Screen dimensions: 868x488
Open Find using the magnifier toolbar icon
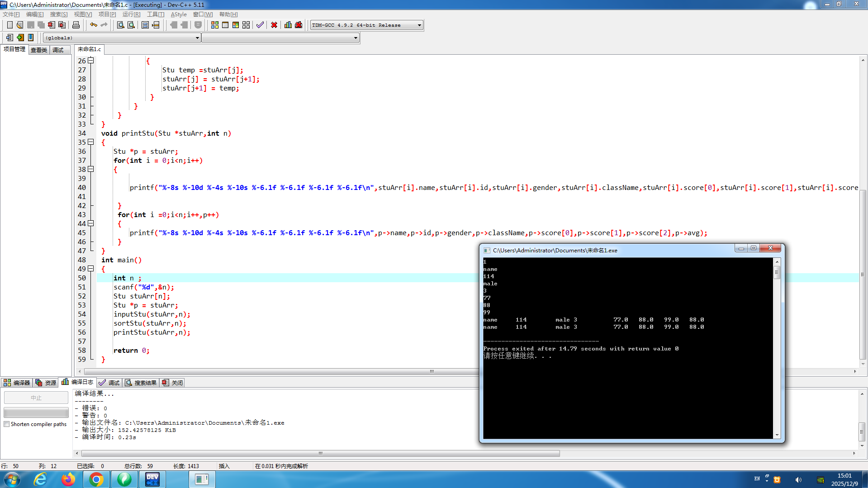coord(121,25)
